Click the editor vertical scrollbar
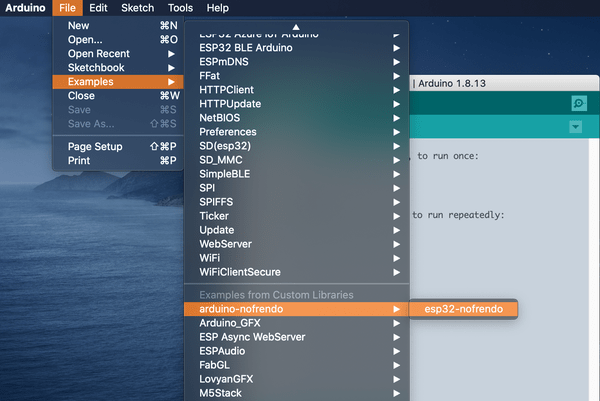Screen dimensions: 600x401 click(594, 269)
